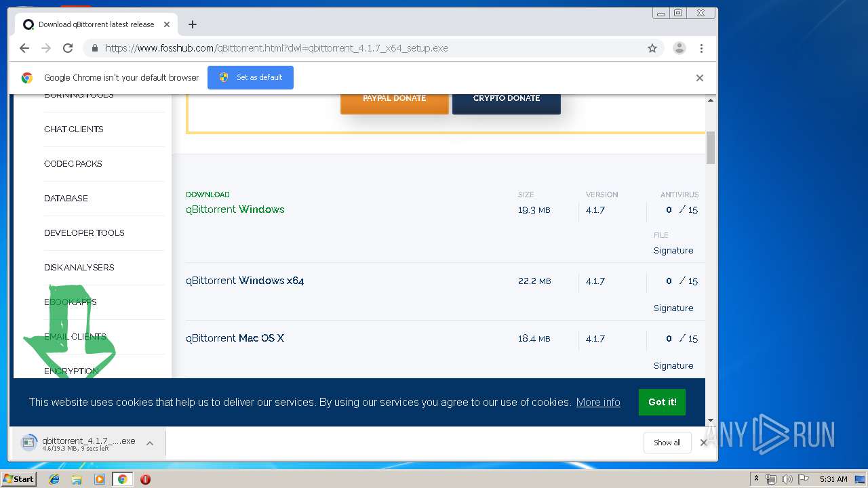Show all downloads
868x488 pixels.
tap(667, 443)
